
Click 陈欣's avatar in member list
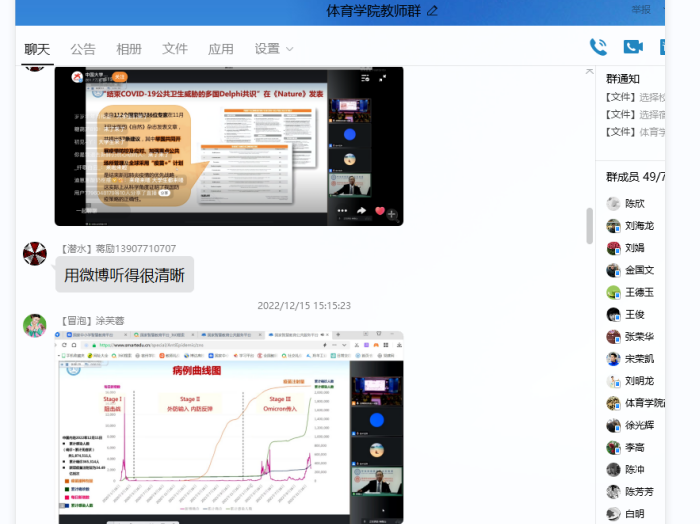pyautogui.click(x=614, y=203)
